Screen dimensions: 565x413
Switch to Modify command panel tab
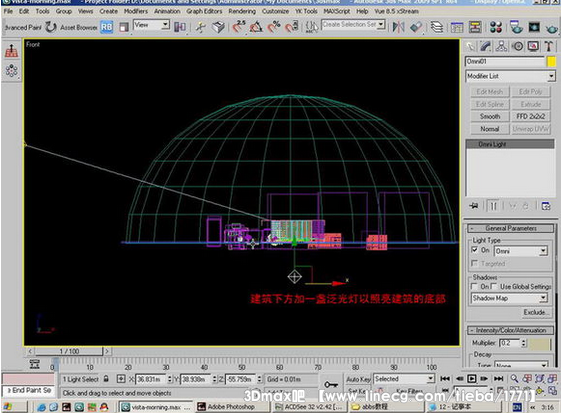click(485, 46)
